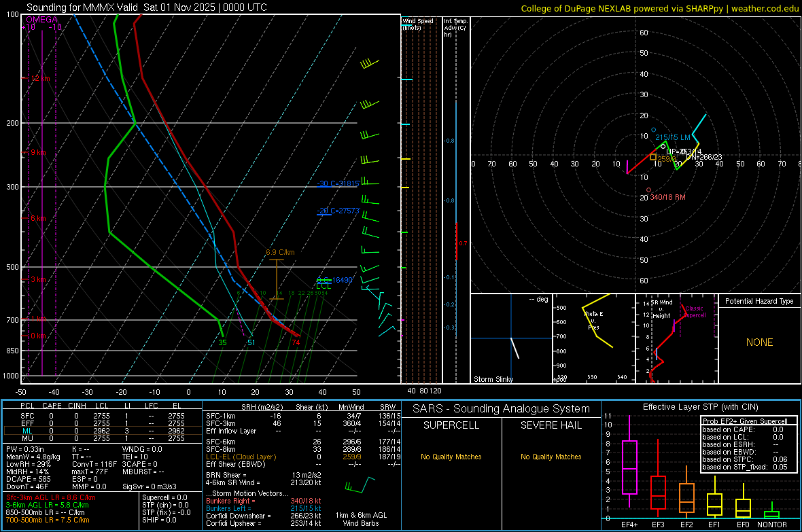Click the magenta 'Classic Supercell' label
Screen dimensions: 802x532
[x=694, y=312]
